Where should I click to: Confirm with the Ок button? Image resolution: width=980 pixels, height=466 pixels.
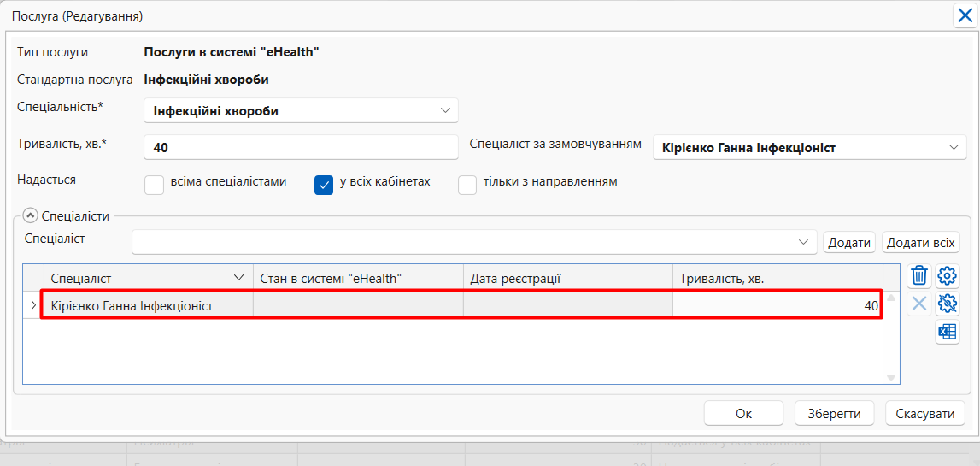pyautogui.click(x=743, y=413)
